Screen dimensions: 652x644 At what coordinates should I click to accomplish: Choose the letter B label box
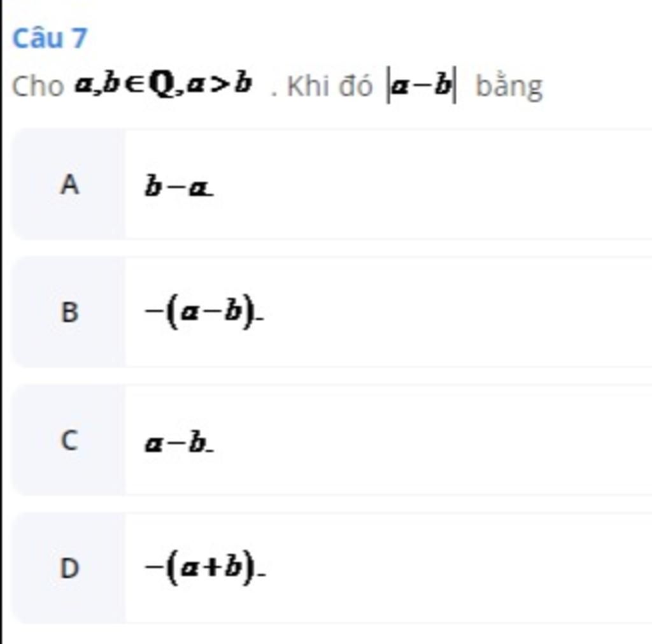tap(69, 312)
